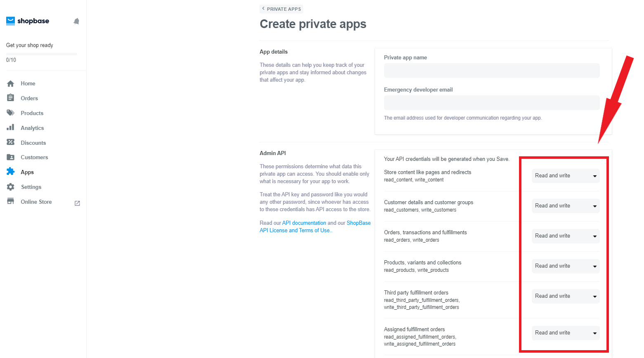Click the Discounts percent icon

point(11,142)
